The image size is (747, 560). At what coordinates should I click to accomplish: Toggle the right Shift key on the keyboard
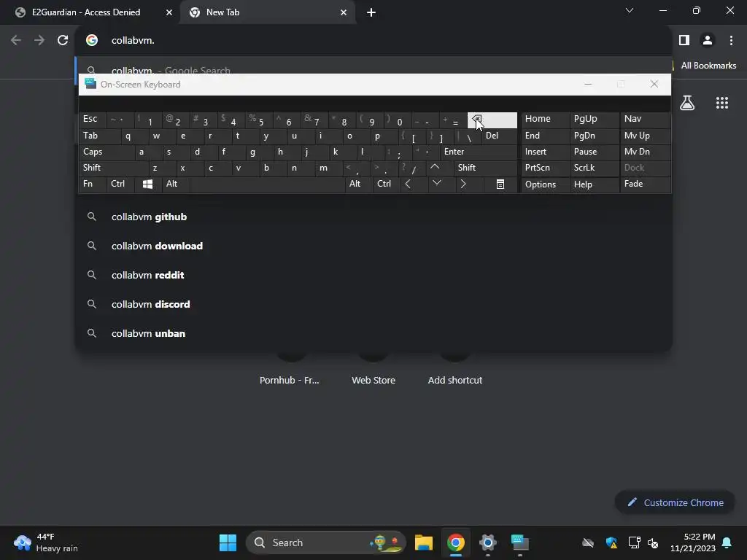pos(485,168)
